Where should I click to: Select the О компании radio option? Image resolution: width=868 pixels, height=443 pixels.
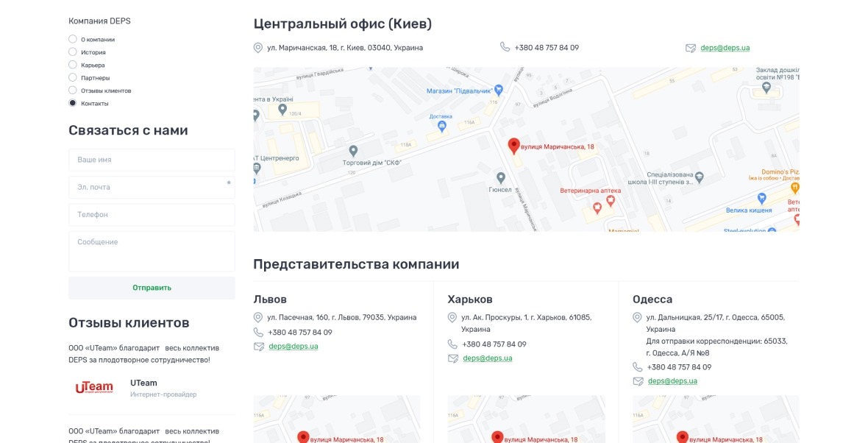(x=73, y=39)
